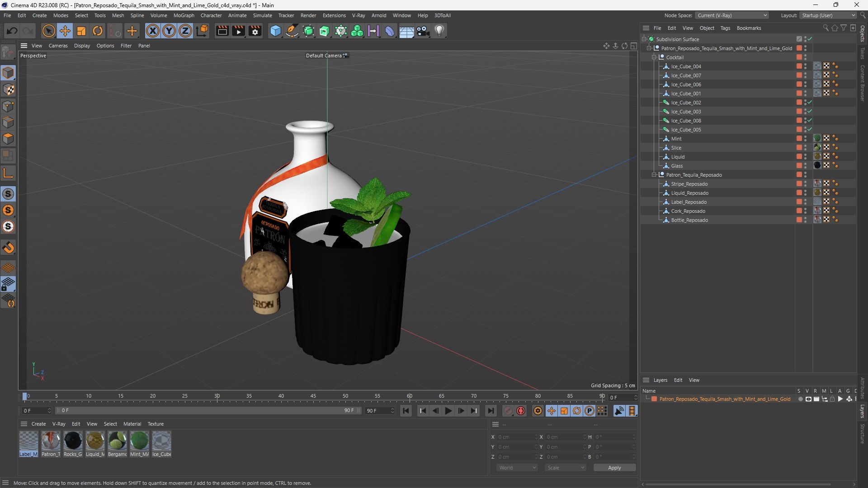Image resolution: width=868 pixels, height=488 pixels.
Task: Click the Live Selection tool
Action: [48, 31]
